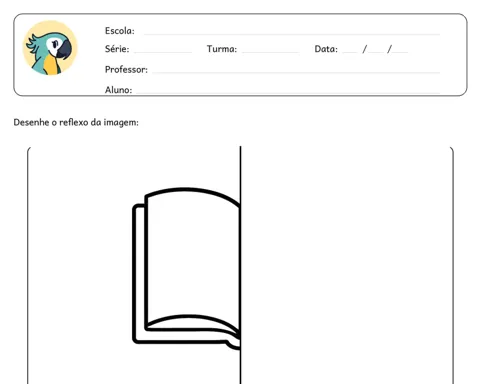Click the half open book drawing
This screenshot has height=384, width=480.
[x=186, y=268]
